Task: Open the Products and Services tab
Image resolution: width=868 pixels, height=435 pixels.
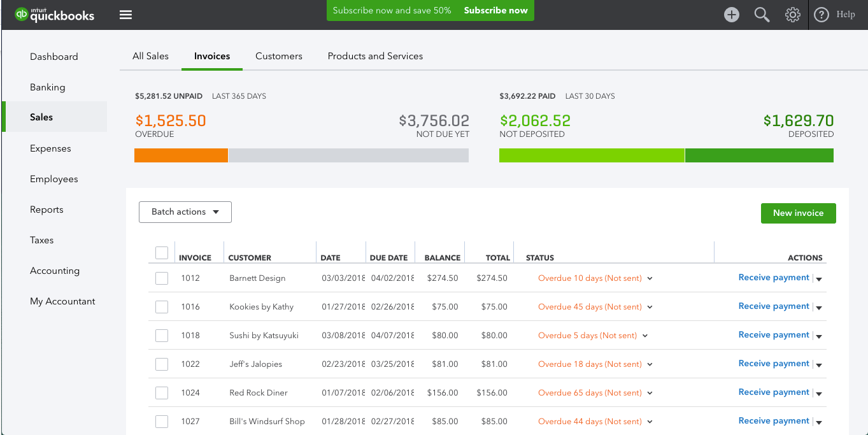Action: pyautogui.click(x=374, y=56)
